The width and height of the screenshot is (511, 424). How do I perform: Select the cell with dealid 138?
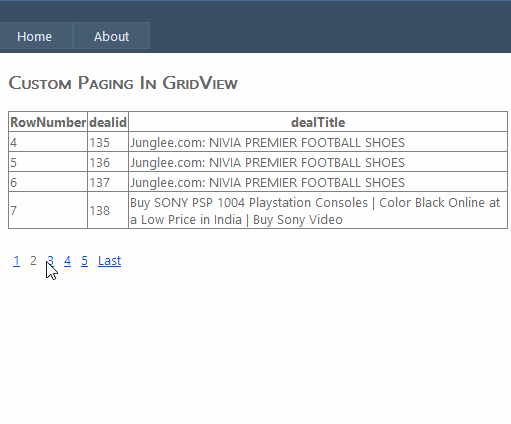click(x=108, y=210)
